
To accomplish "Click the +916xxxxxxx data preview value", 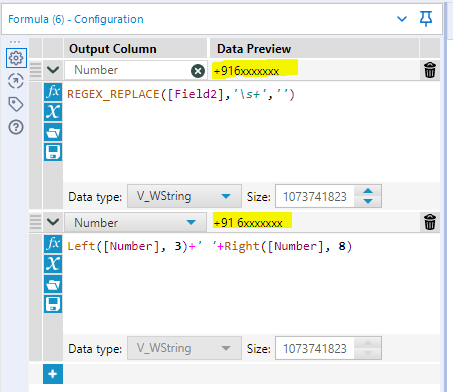I will pos(246,71).
